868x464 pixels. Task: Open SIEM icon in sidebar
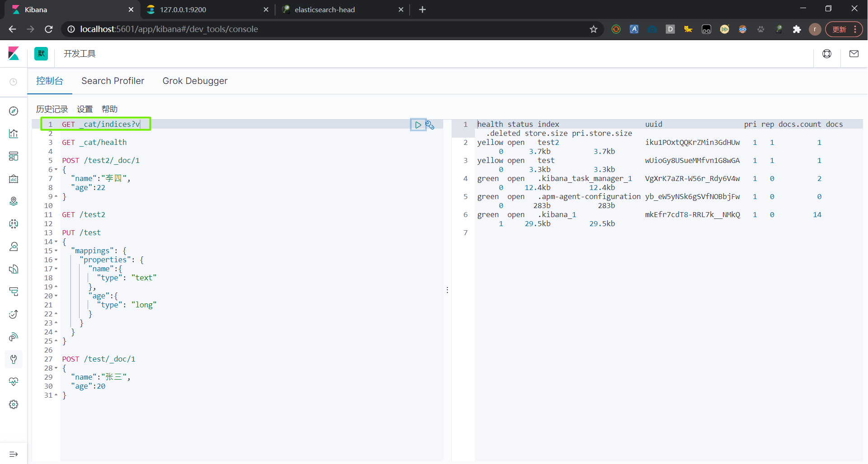coord(14,337)
